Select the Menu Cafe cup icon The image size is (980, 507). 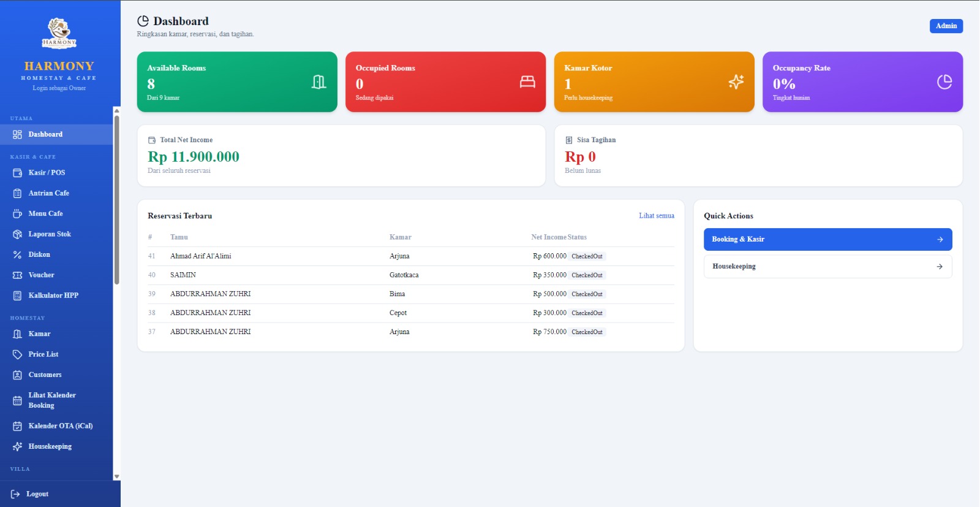point(17,214)
